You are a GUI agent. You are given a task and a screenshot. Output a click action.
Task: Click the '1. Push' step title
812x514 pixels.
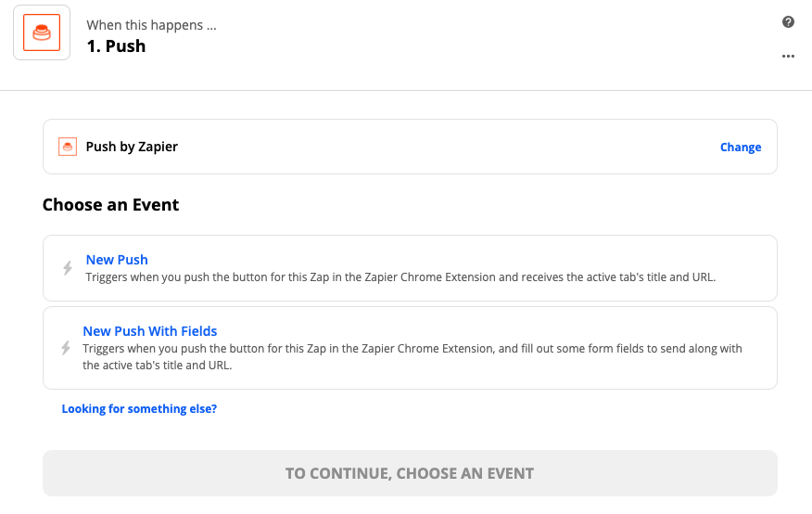tap(116, 45)
